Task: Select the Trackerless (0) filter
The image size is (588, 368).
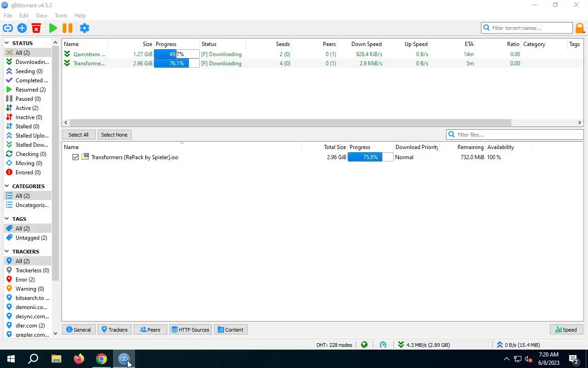Action: point(28,270)
